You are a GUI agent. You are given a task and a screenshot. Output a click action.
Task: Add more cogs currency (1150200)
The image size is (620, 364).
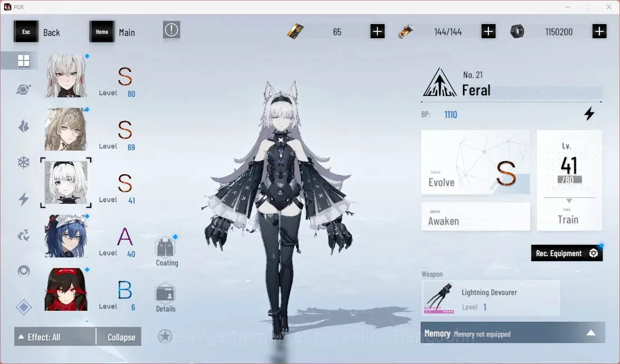pos(600,31)
